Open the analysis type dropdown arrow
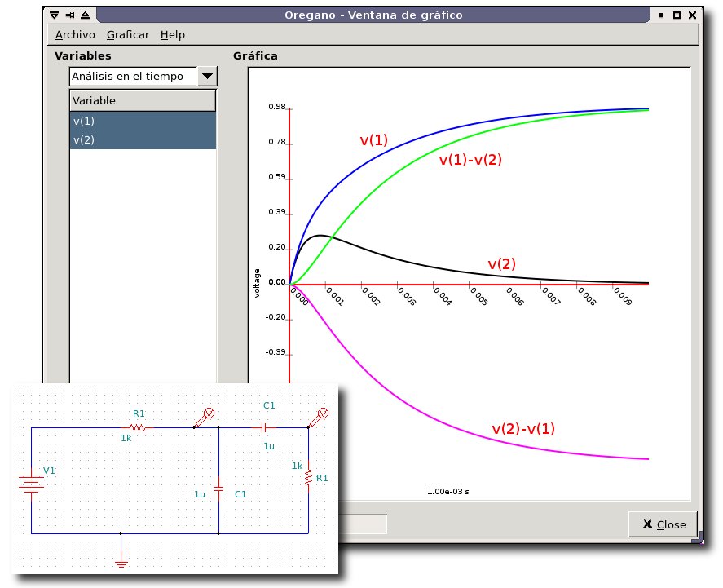 tap(208, 77)
